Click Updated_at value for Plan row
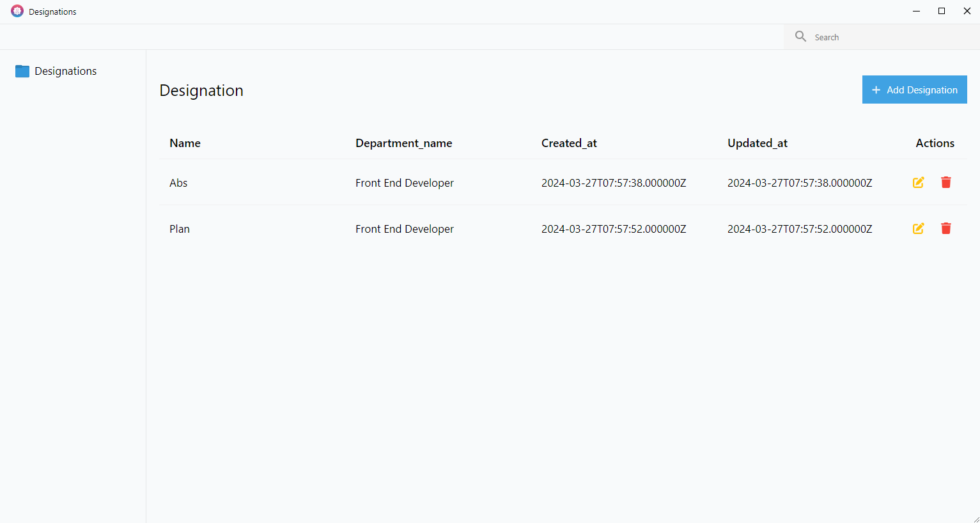The image size is (980, 523). click(x=800, y=229)
